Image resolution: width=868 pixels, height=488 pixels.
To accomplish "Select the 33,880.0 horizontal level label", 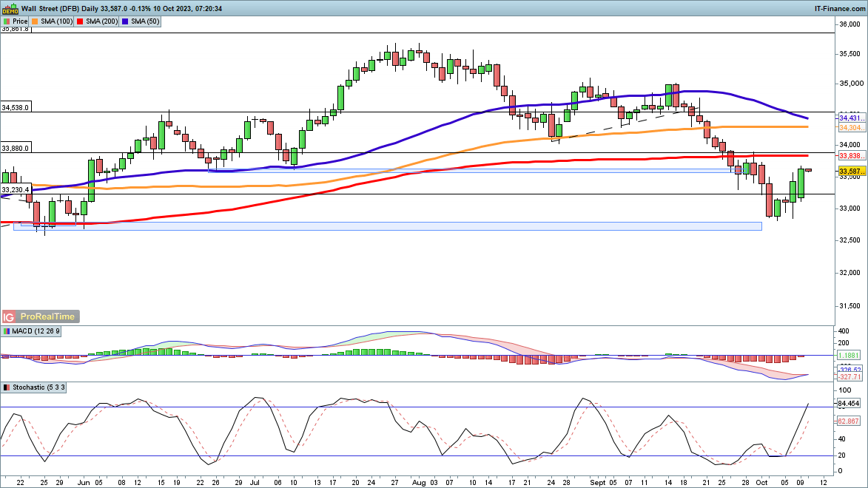I will coord(16,149).
